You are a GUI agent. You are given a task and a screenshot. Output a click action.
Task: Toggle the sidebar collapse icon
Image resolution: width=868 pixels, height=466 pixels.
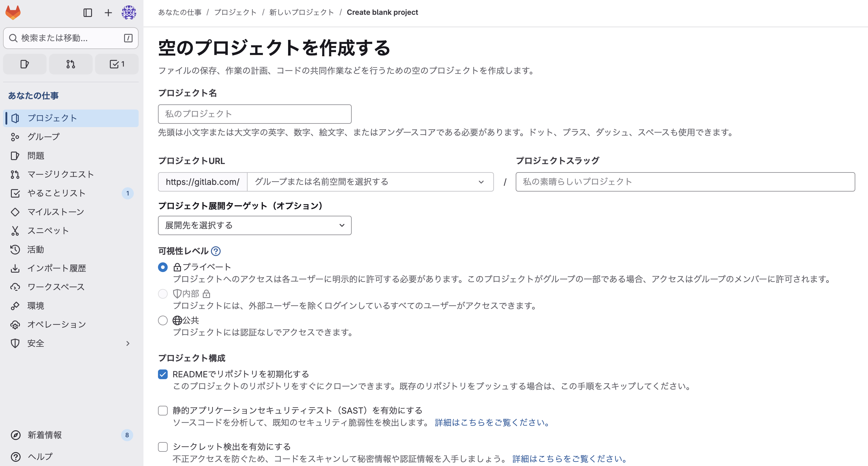pyautogui.click(x=87, y=13)
